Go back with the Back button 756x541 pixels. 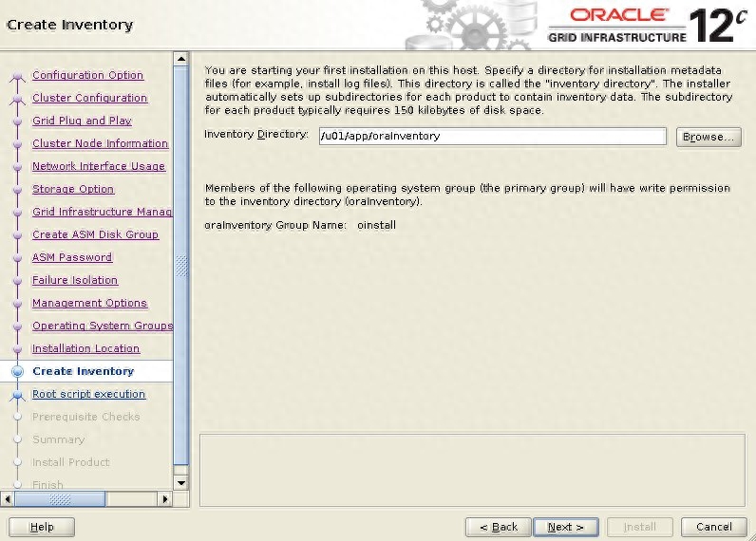(x=498, y=527)
